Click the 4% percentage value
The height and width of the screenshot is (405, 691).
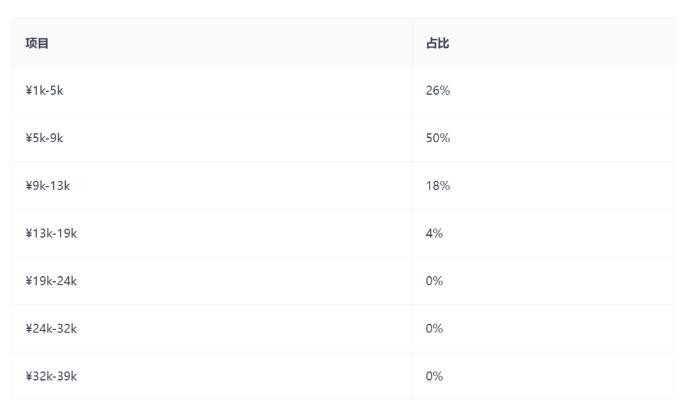coord(434,233)
